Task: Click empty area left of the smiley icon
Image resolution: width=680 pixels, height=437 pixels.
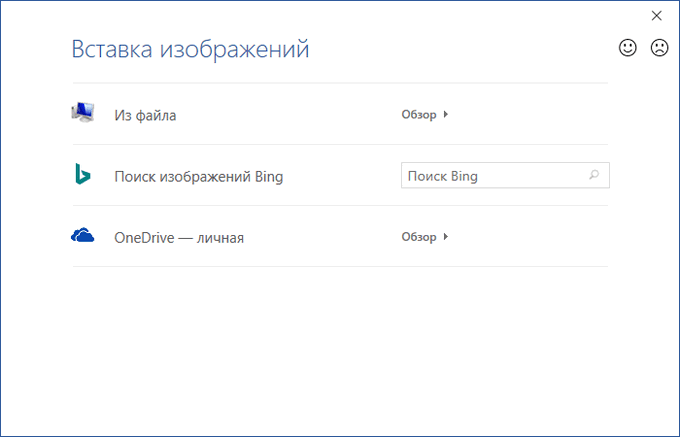Action: coord(500,48)
